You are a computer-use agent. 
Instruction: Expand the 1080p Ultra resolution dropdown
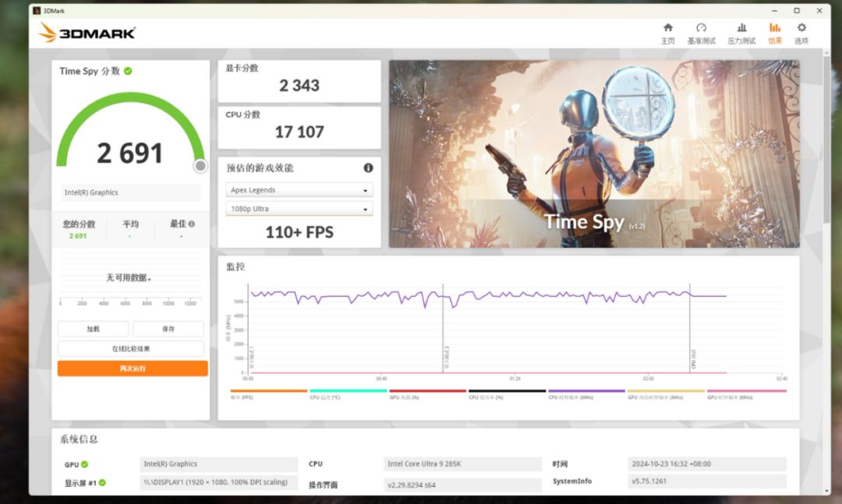click(299, 209)
